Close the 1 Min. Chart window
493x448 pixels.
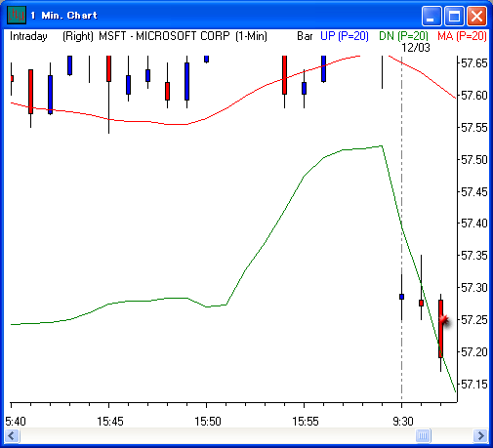click(x=476, y=16)
